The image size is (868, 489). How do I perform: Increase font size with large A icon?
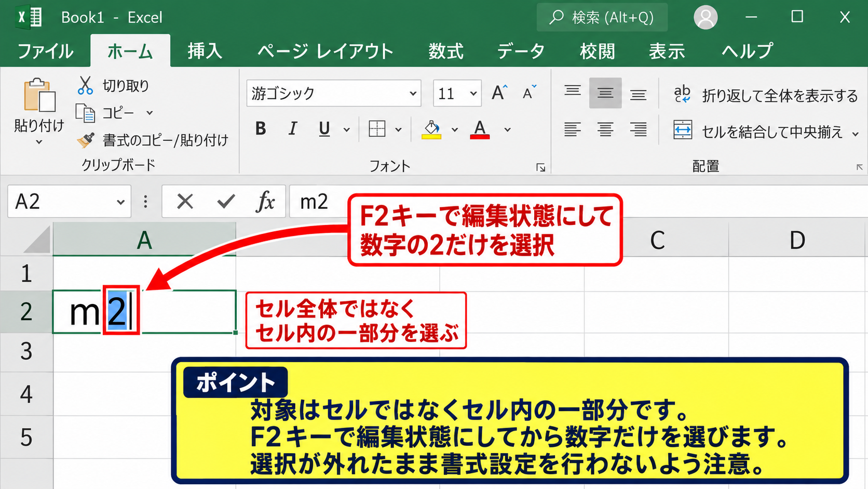coord(499,93)
